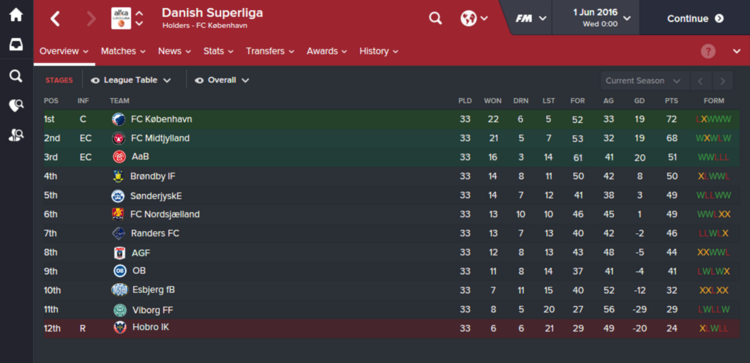Viewport: 750px width, 363px height.
Task: Open the Home icon in sidebar
Action: pos(16,15)
